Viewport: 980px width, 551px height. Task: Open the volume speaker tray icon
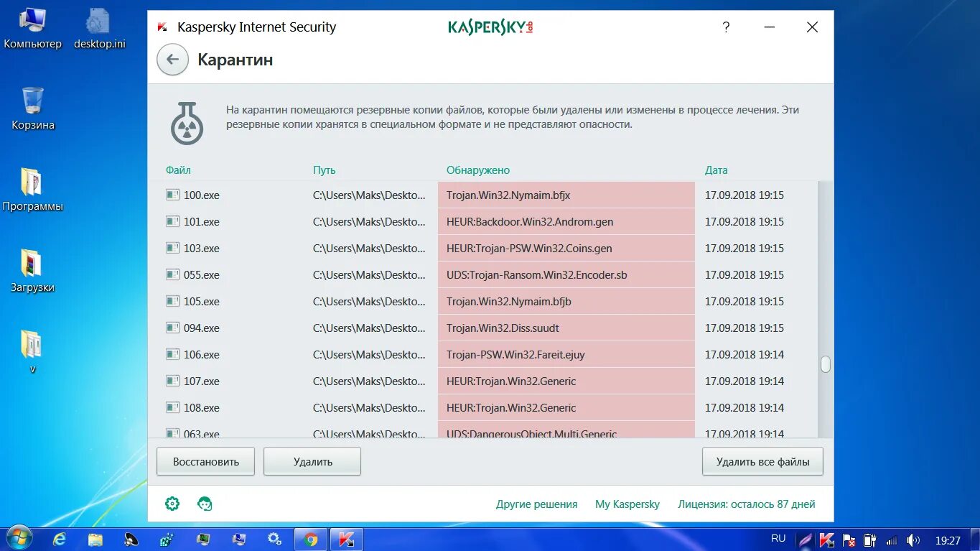[913, 540]
